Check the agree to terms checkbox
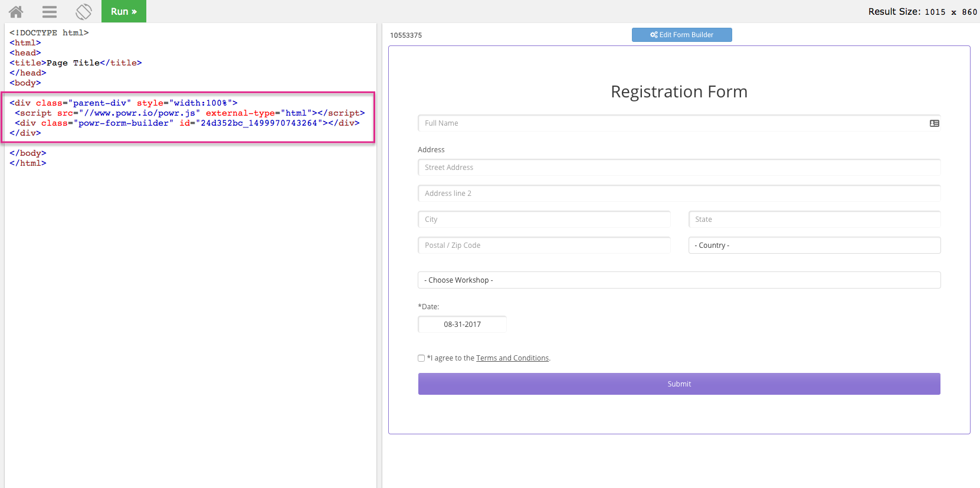The image size is (980, 488). click(x=421, y=358)
